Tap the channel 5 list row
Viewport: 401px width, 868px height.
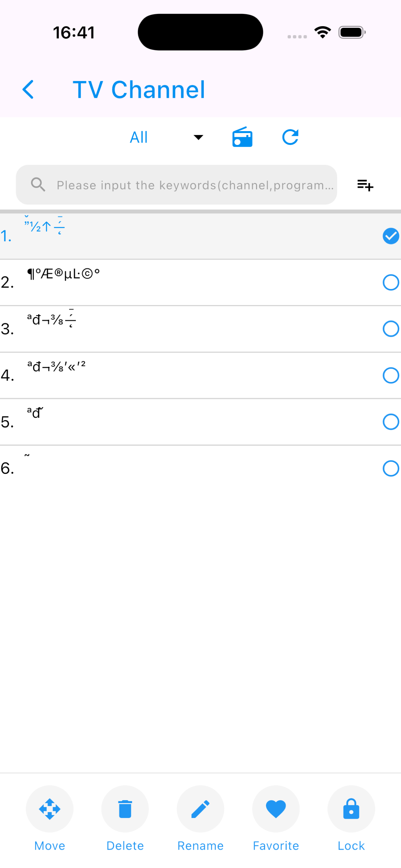tap(200, 422)
